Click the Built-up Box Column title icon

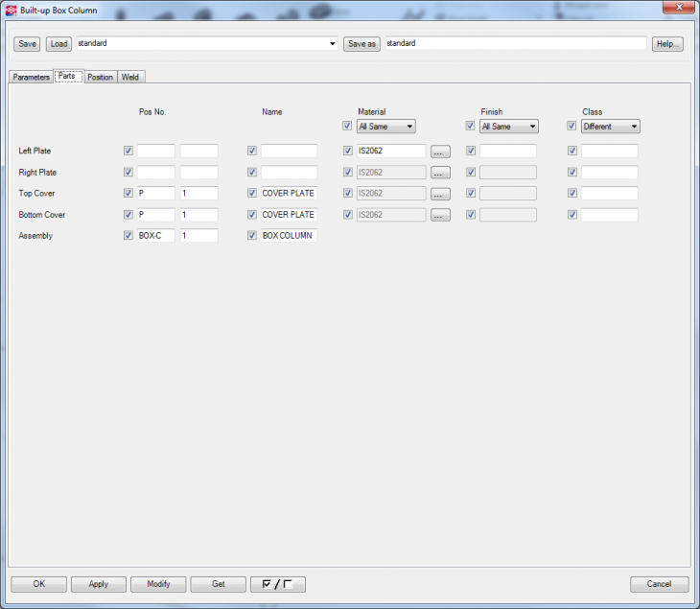[x=11, y=11]
